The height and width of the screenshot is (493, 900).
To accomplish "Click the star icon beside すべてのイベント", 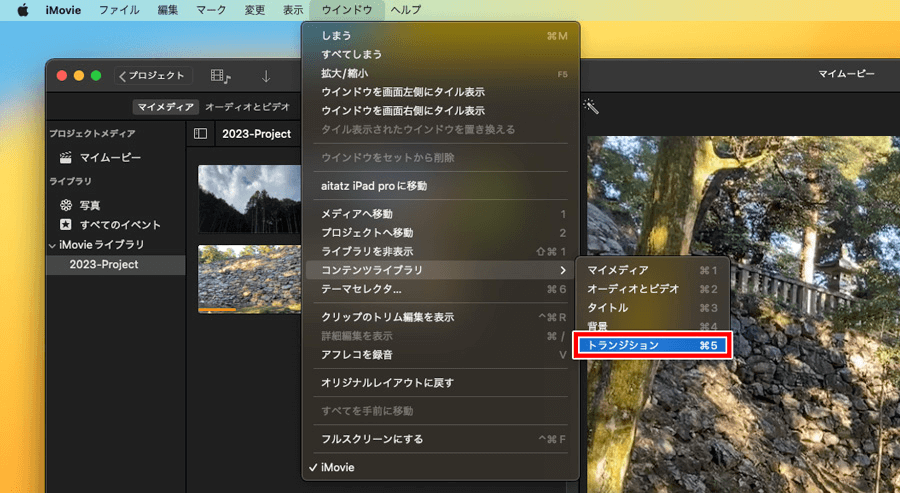I will pyautogui.click(x=66, y=224).
